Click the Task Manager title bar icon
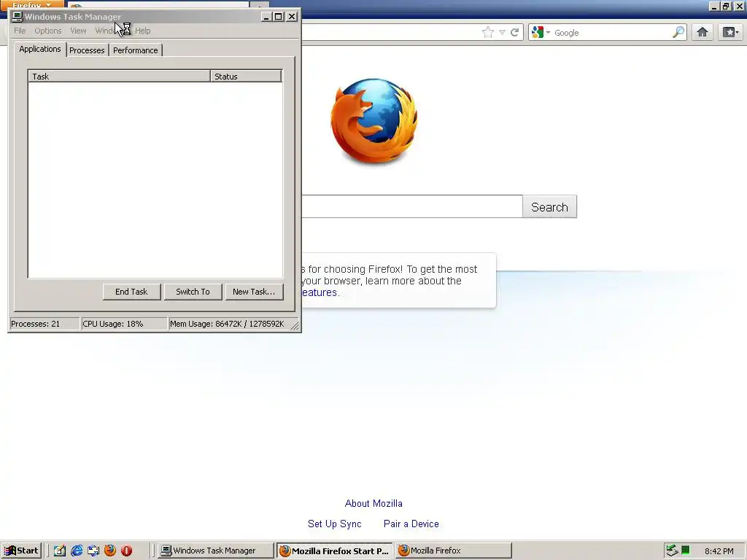 pyautogui.click(x=18, y=17)
